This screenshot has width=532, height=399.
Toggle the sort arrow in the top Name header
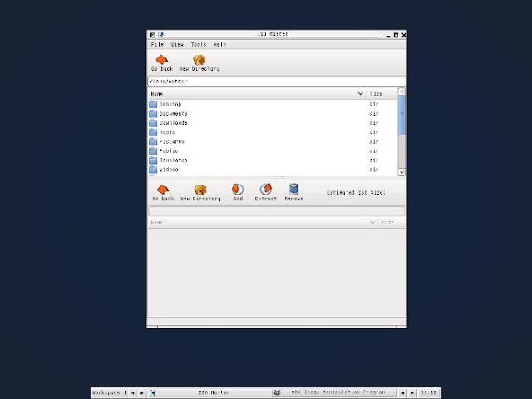coord(360,93)
